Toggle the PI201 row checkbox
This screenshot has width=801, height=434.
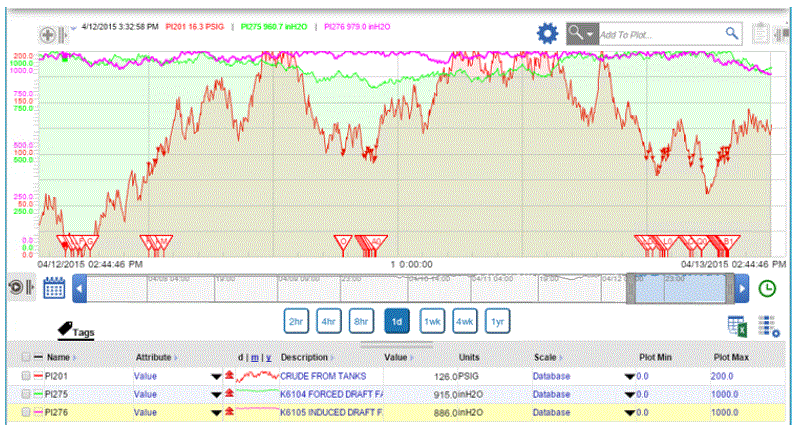25,376
